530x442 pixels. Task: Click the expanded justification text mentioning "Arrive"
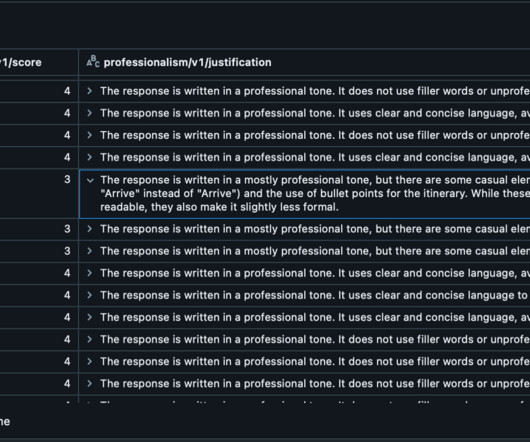[x=315, y=193]
